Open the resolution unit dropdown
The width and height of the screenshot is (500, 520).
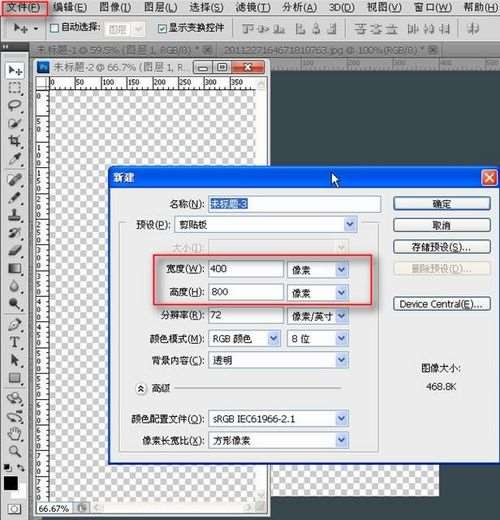pos(341,316)
